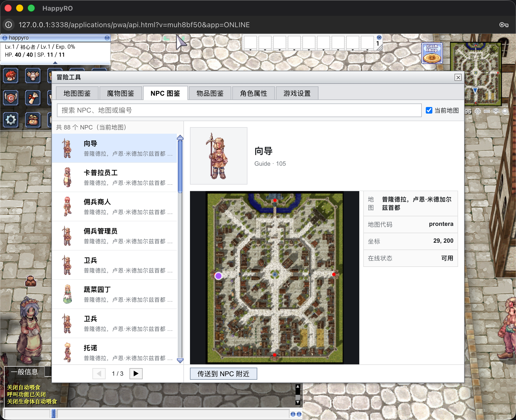This screenshot has width=516, height=420.
Task: Select the 佣兵商人 NPC row
Action: pos(114,207)
